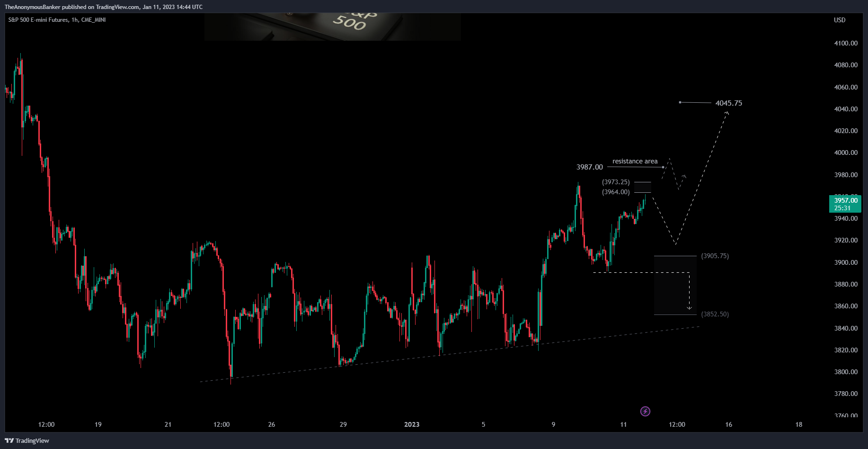Click the 3987.00 resistance price label
The height and width of the screenshot is (449, 868).
[x=590, y=167]
